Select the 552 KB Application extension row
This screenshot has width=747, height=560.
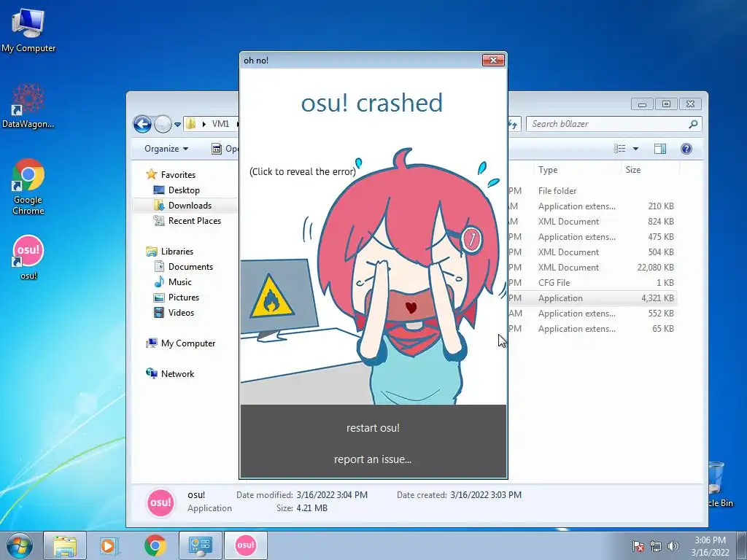click(592, 314)
